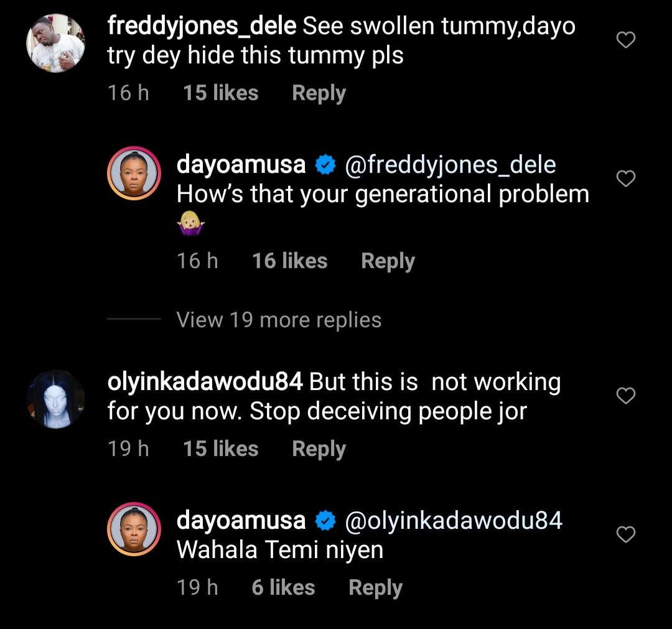View 15 likes on freddyjones_dele's comment
This screenshot has height=629, width=672.
pyautogui.click(x=220, y=93)
